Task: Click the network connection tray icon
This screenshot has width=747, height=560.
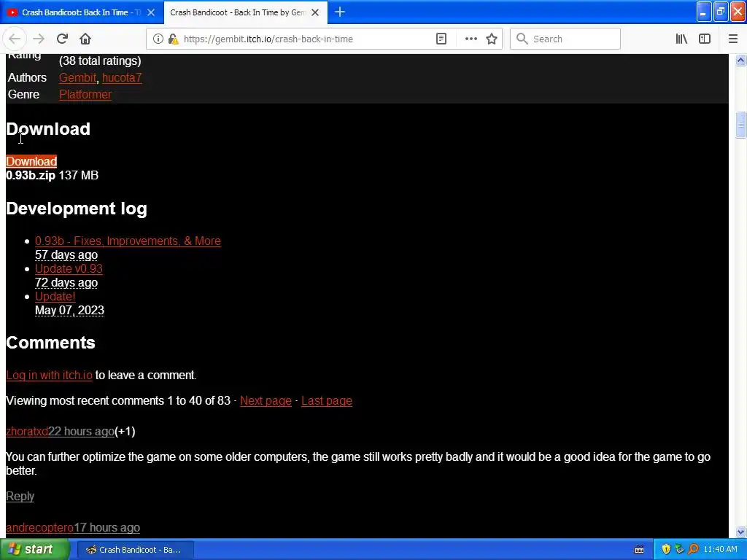Action: click(679, 550)
